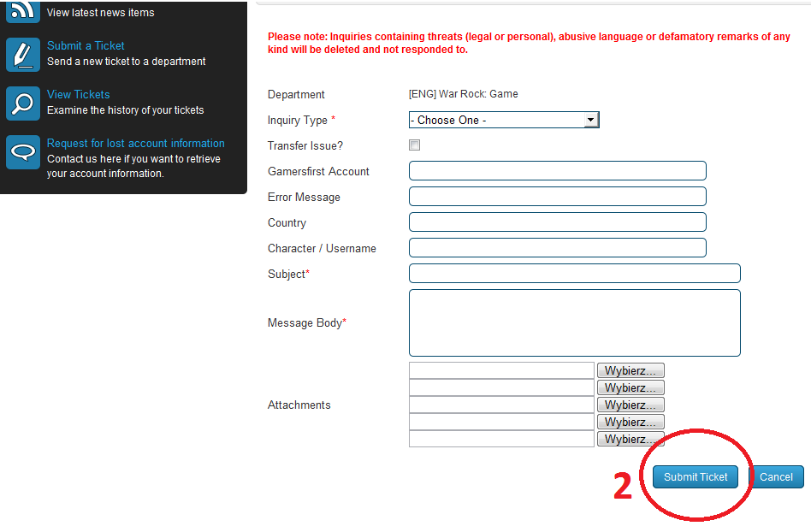Click the Subject label
Screen dimensions: 811x532
287,274
